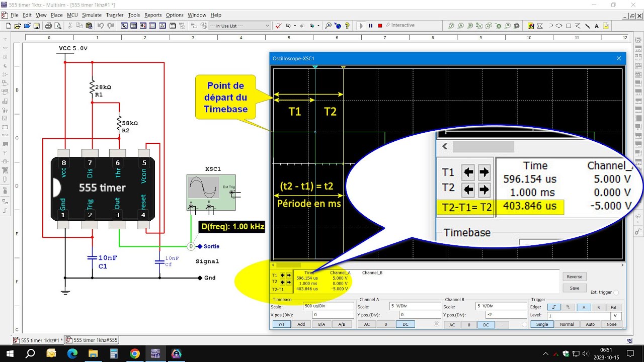Undo the last action
644x362 pixels.
click(x=101, y=25)
